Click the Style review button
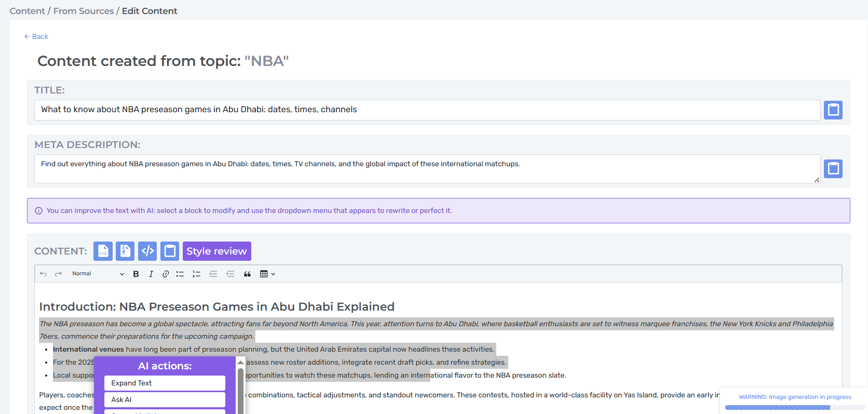868x414 pixels. click(x=217, y=251)
